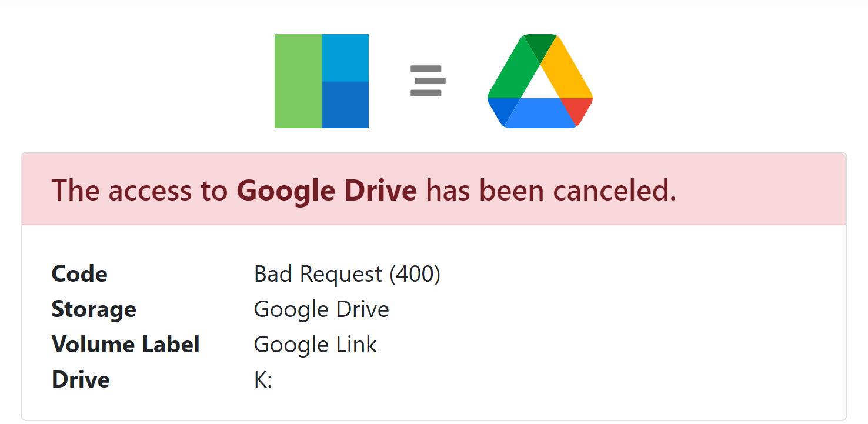Click bold "Google Drive" in the error heading
Viewport: 868px width, 424px height.
pos(327,191)
